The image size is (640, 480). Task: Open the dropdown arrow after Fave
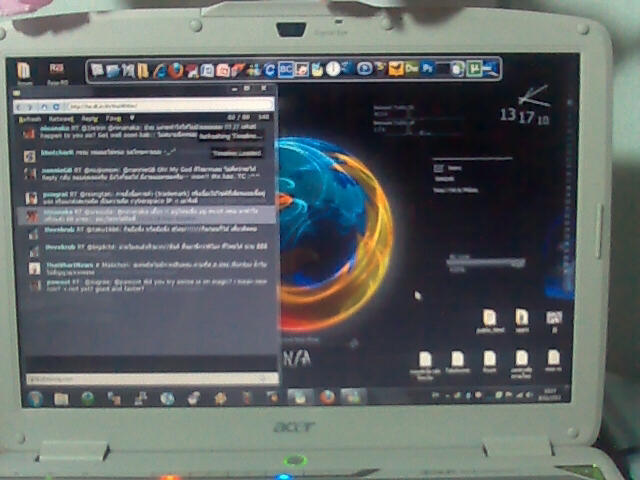(132, 118)
